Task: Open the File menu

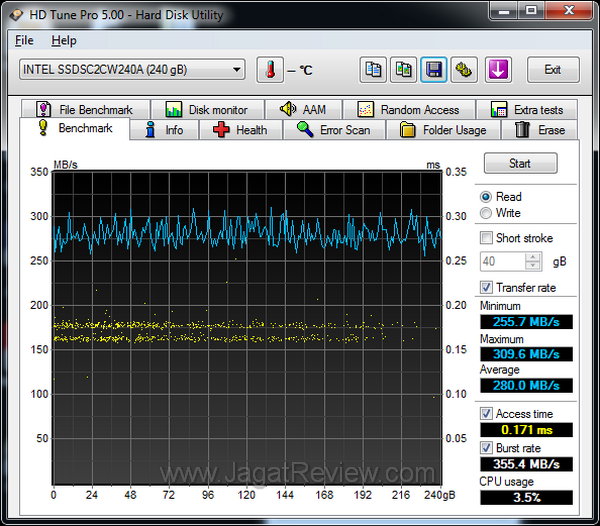Action: coord(25,41)
